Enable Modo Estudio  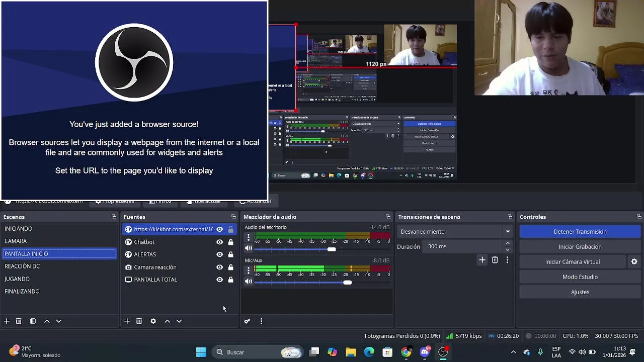(x=580, y=277)
